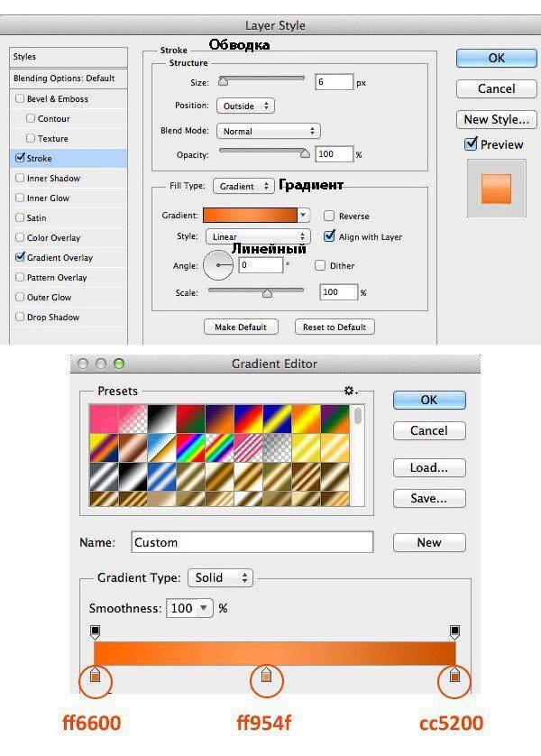Open gradient picker arrow next to swatch
The height and width of the screenshot is (756, 541).
(x=304, y=215)
